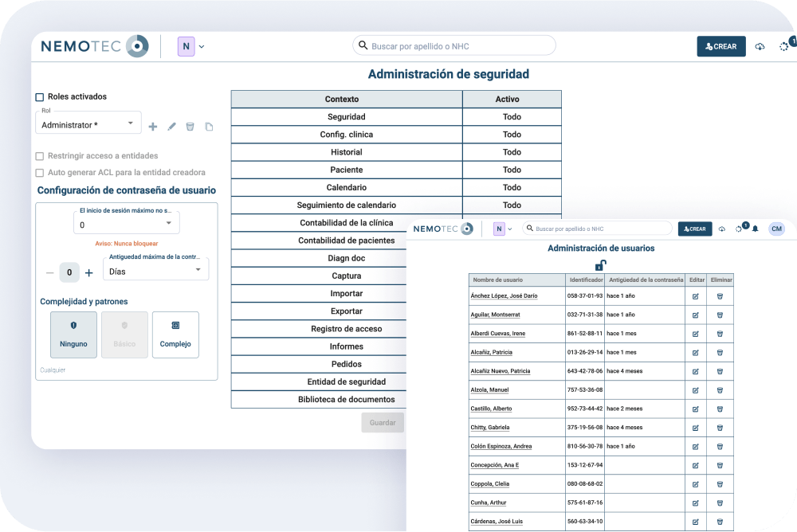Delete user Alcañiz, Patricia

click(x=720, y=353)
